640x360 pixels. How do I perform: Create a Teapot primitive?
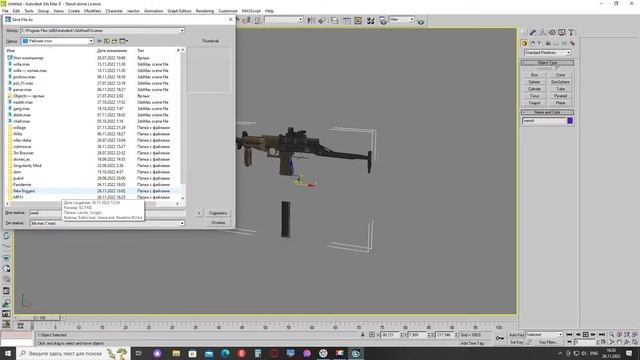(534, 103)
